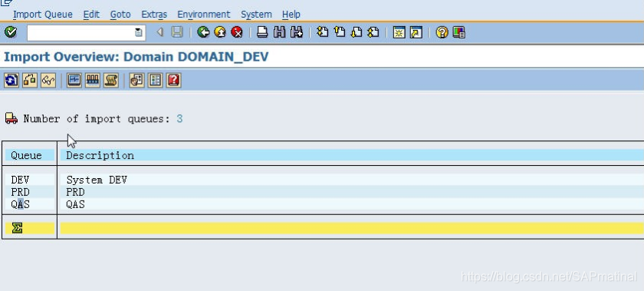The image size is (644, 291).
Task: Click the window menu icon above Import Queue
Action: [x=7, y=2]
